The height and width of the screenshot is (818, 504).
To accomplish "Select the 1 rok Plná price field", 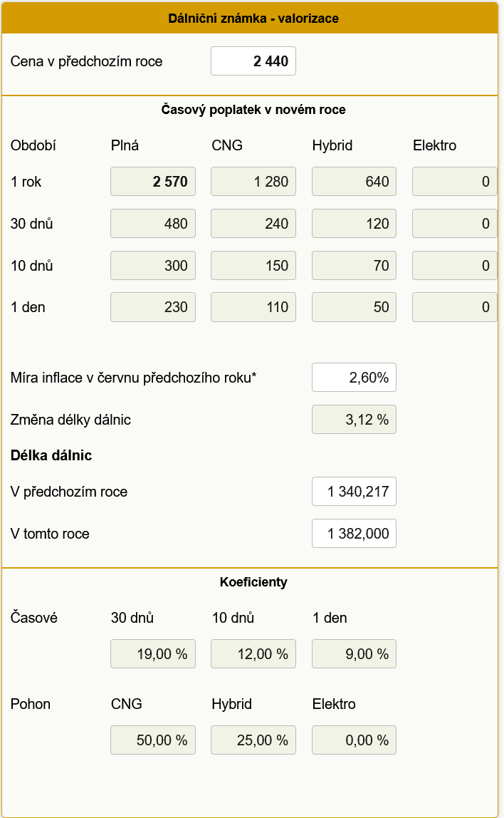I will [x=152, y=182].
